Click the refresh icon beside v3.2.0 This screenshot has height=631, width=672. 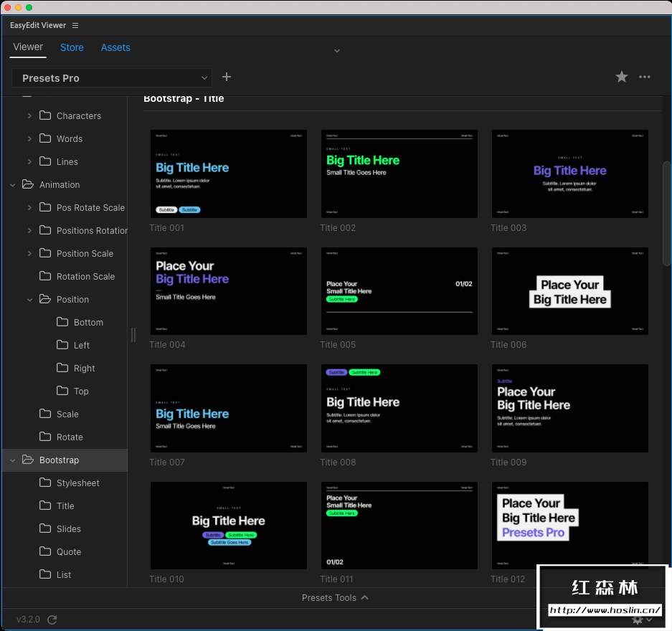pyautogui.click(x=52, y=620)
